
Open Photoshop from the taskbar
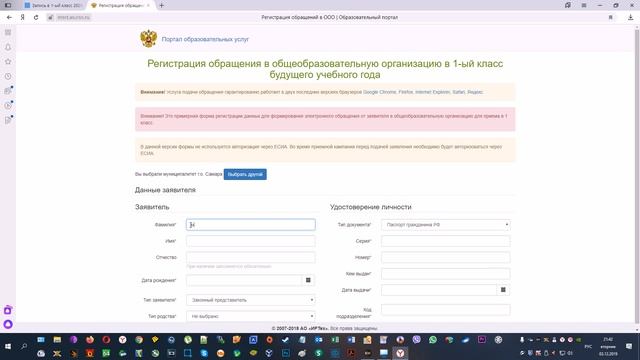286,353
